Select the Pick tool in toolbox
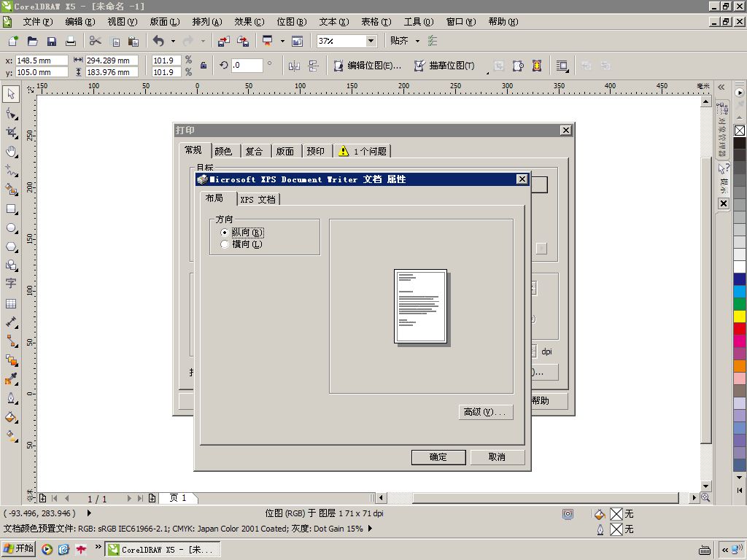747x560 pixels. (x=11, y=94)
